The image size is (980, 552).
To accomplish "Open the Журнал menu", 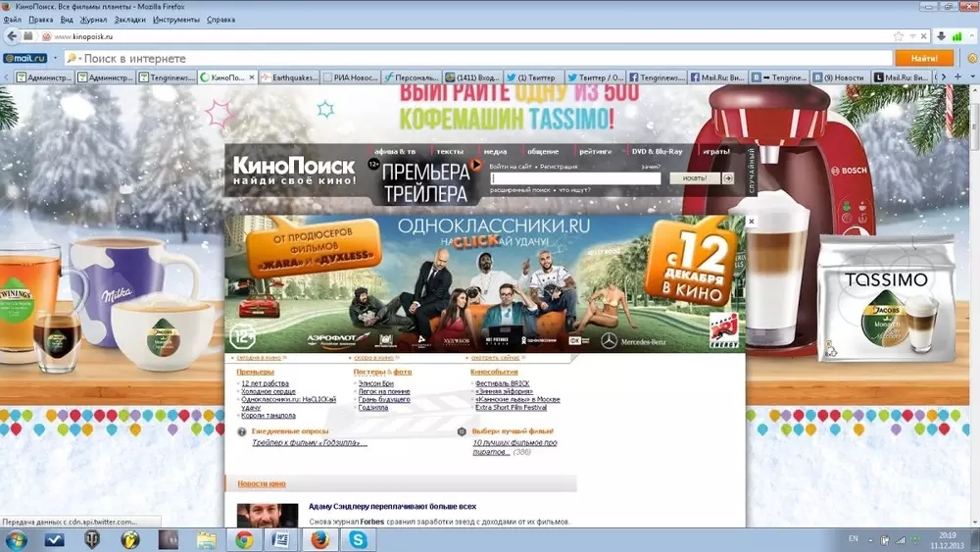I will [93, 20].
